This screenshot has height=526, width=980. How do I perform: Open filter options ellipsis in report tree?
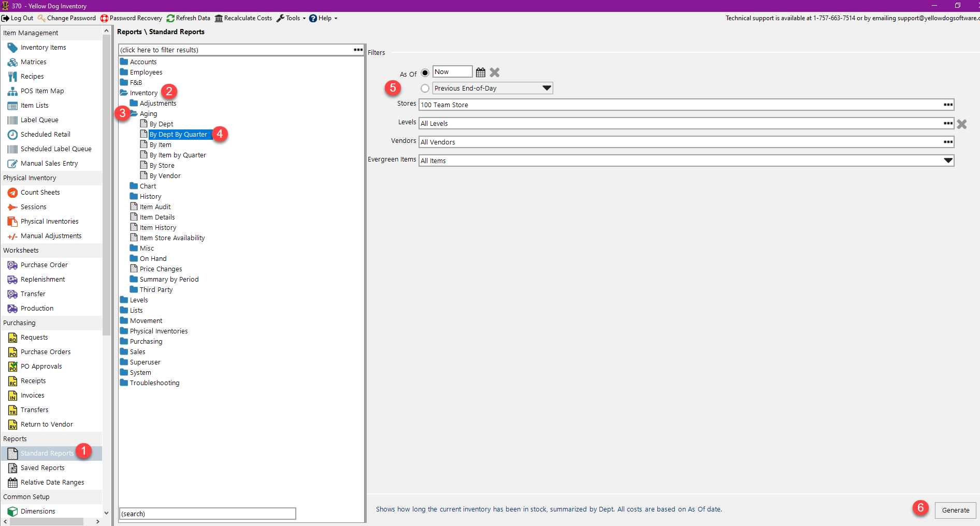click(x=358, y=50)
